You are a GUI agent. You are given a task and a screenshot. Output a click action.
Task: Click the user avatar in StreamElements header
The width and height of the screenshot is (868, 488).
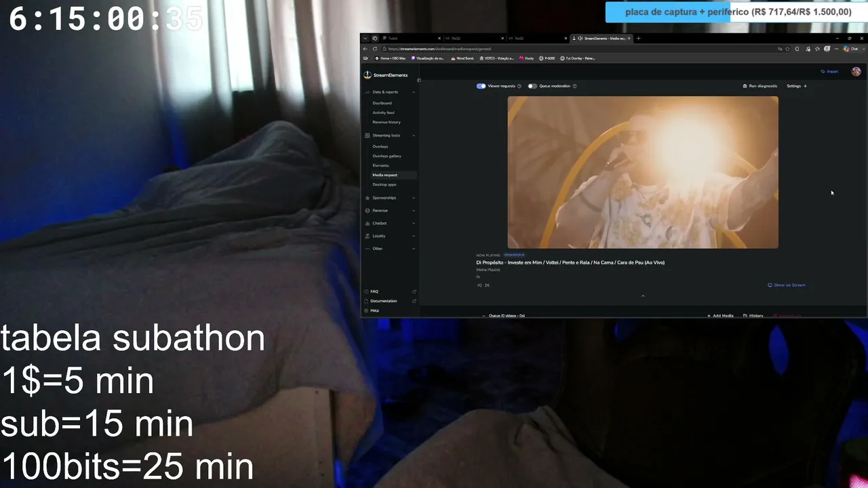tap(856, 71)
